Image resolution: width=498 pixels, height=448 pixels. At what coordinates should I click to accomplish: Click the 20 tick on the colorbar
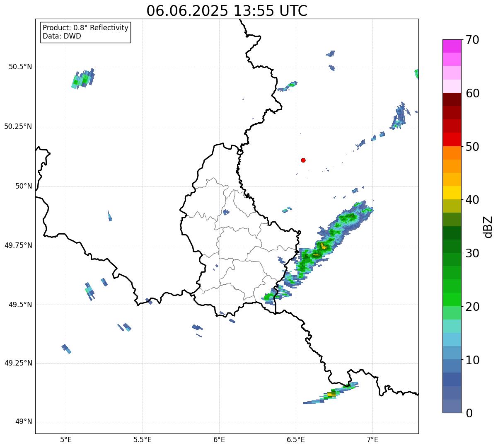pyautogui.click(x=472, y=307)
